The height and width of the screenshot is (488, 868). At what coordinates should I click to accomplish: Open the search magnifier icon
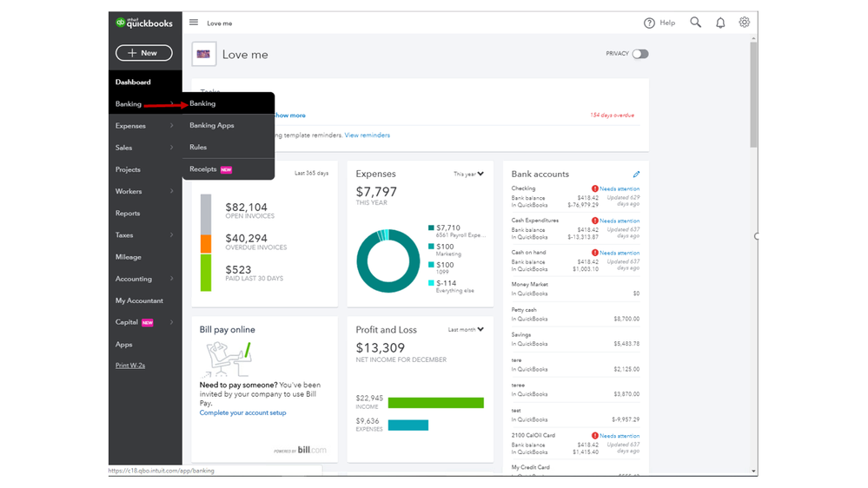click(x=695, y=22)
